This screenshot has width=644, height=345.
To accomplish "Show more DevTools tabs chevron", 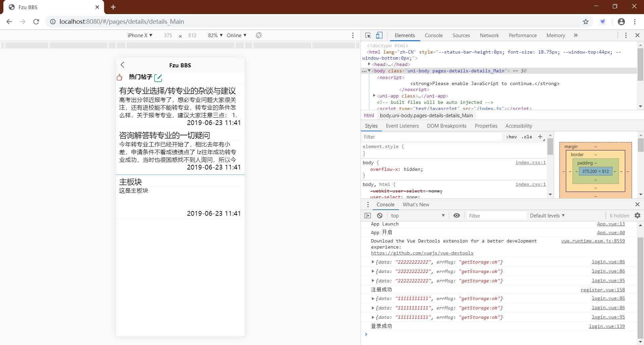I will (576, 35).
